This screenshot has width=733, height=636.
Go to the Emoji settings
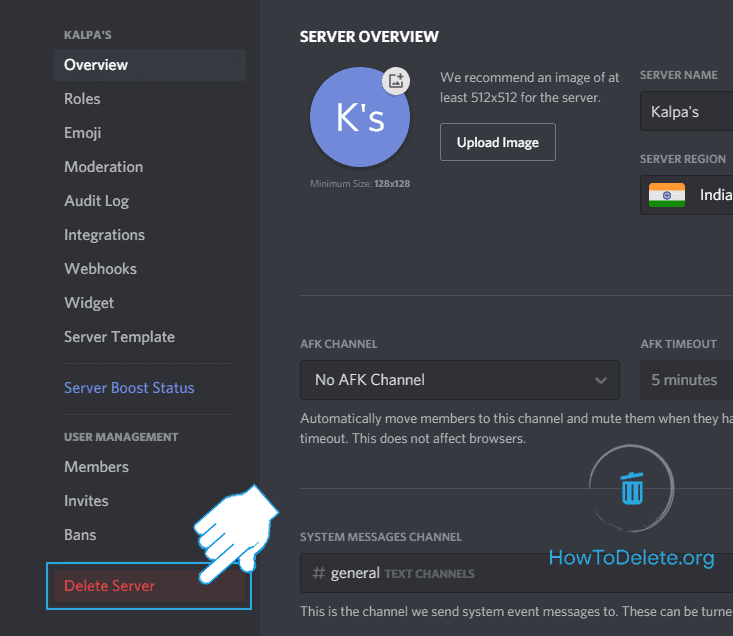83,133
